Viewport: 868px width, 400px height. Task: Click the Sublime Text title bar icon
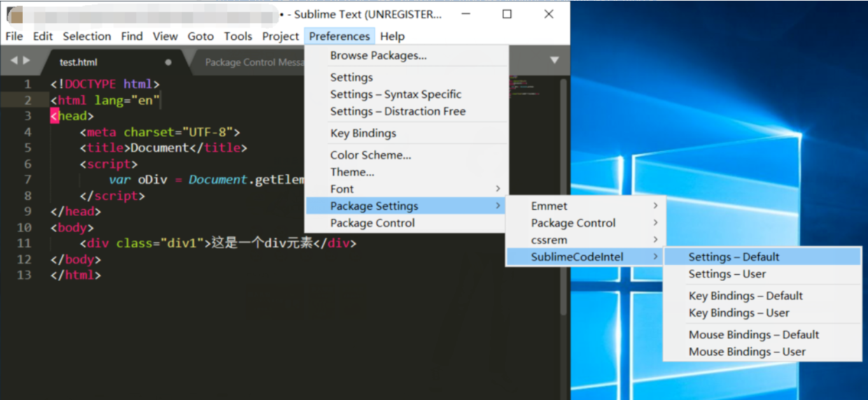[x=14, y=14]
